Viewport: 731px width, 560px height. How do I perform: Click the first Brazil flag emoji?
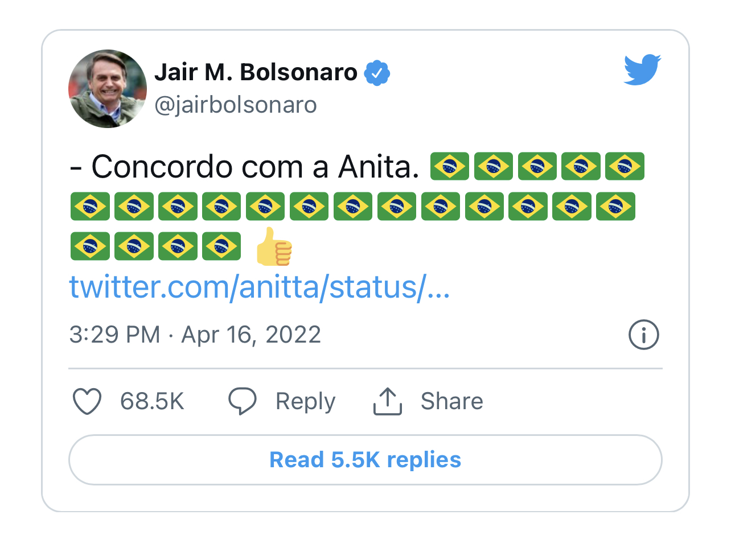pyautogui.click(x=450, y=166)
